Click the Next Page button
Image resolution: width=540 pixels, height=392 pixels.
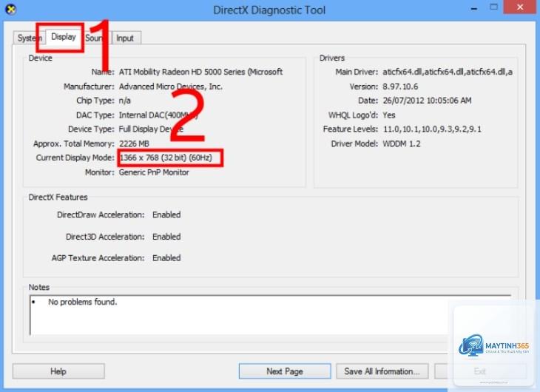(285, 371)
